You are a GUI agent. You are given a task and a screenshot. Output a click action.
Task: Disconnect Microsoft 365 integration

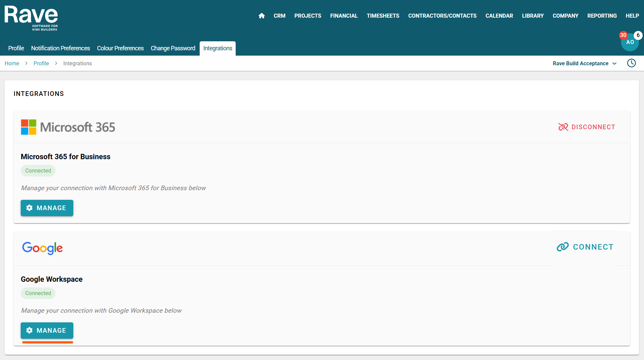(587, 127)
